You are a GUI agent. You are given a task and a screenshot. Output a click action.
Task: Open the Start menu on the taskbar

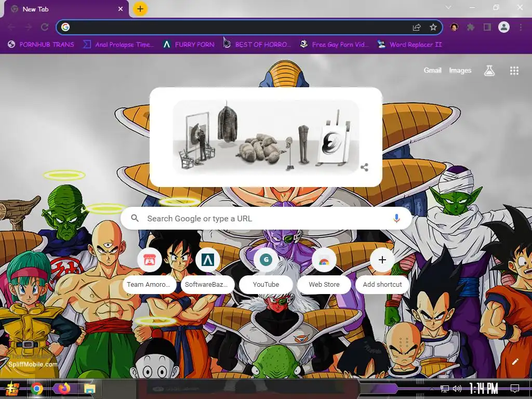point(12,389)
